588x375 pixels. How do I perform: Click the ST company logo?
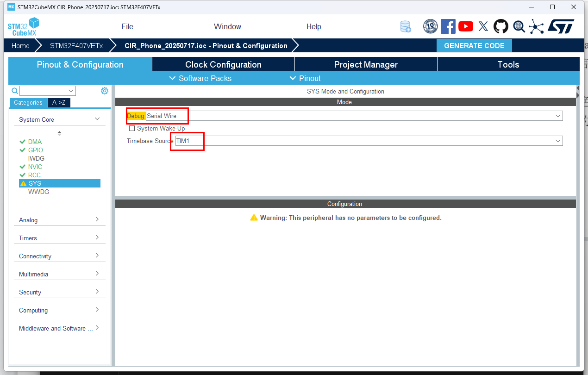tap(561, 26)
